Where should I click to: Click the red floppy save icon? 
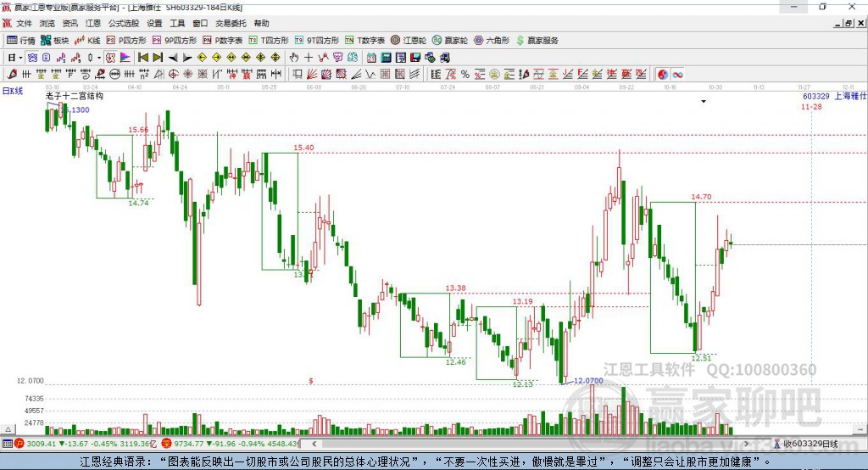[x=415, y=57]
